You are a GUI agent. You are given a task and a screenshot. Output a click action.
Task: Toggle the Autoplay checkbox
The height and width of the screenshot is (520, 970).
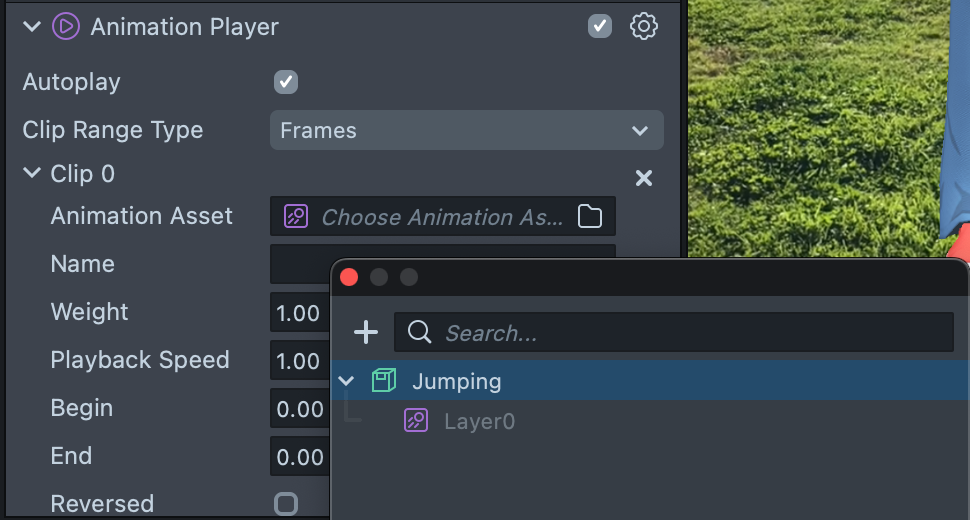pos(286,82)
